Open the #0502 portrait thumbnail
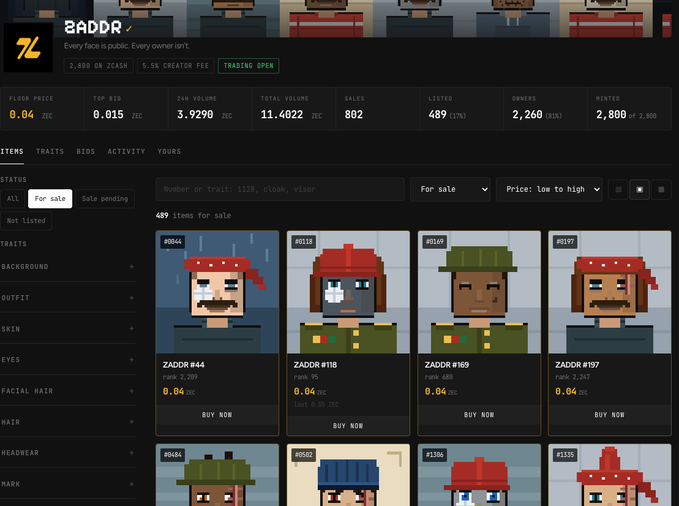The height and width of the screenshot is (506, 679). pyautogui.click(x=348, y=475)
